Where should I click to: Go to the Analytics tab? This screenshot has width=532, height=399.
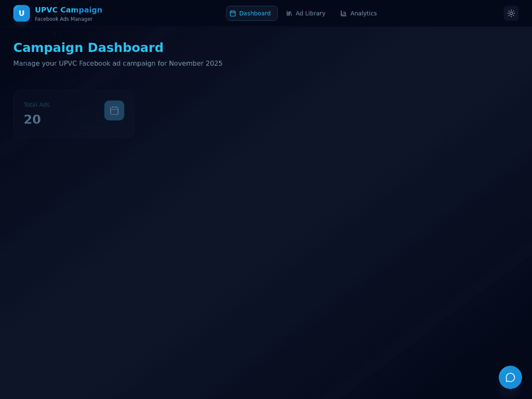(x=359, y=13)
